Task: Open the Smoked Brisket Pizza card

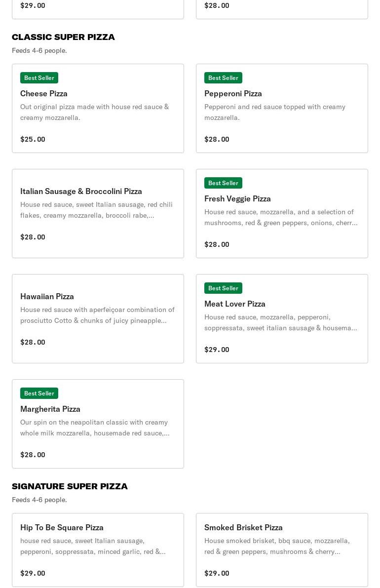Action: (282, 550)
